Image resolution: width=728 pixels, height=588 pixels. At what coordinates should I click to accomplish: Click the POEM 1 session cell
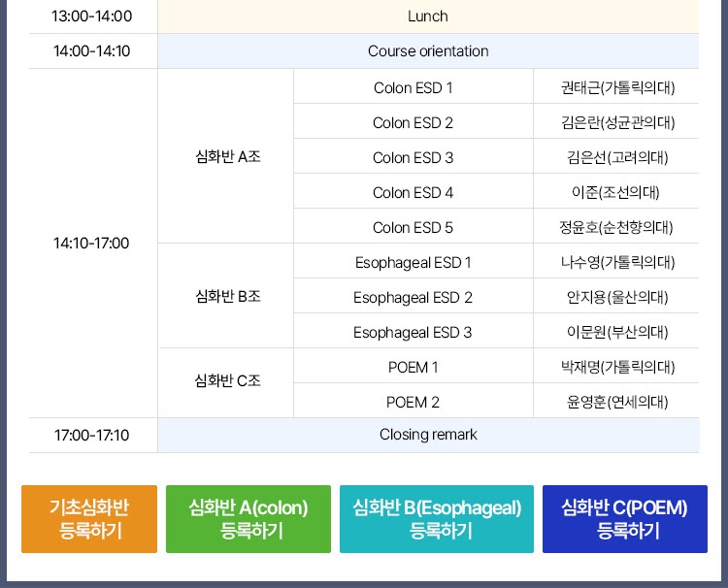(x=414, y=366)
